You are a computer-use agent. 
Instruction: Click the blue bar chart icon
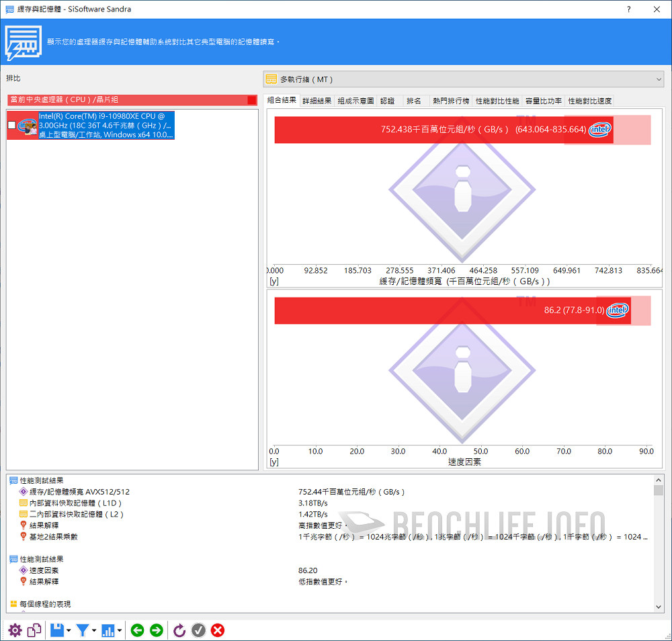[x=108, y=630]
